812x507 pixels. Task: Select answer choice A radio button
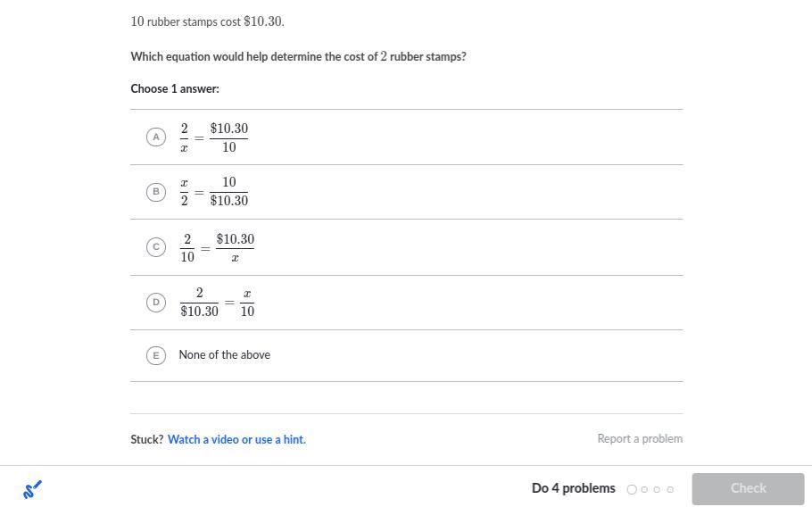156,137
